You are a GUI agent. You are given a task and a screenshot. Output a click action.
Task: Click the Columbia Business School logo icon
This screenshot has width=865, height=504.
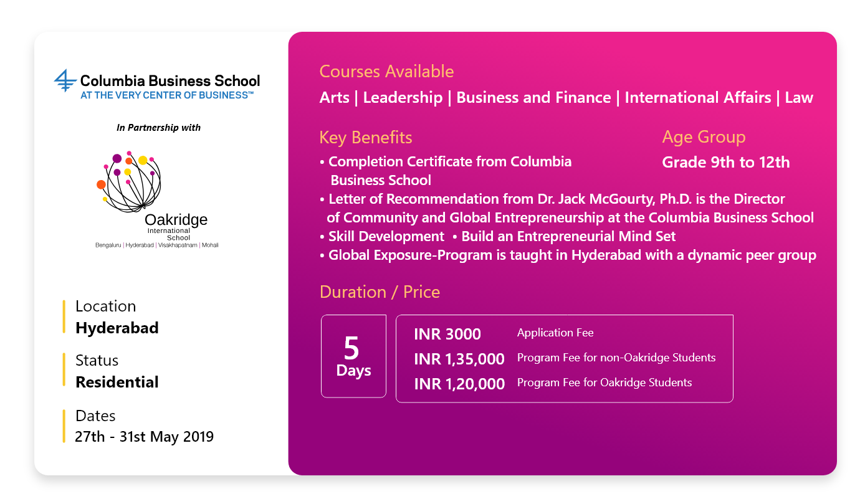tap(64, 81)
